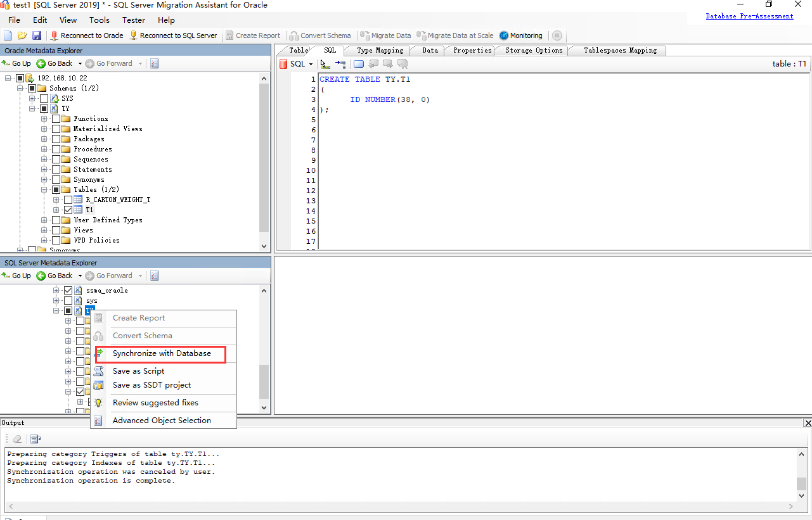Screen dimensions: 812x520
Task: Collapse the Tables (1/2) node
Action: (44, 189)
